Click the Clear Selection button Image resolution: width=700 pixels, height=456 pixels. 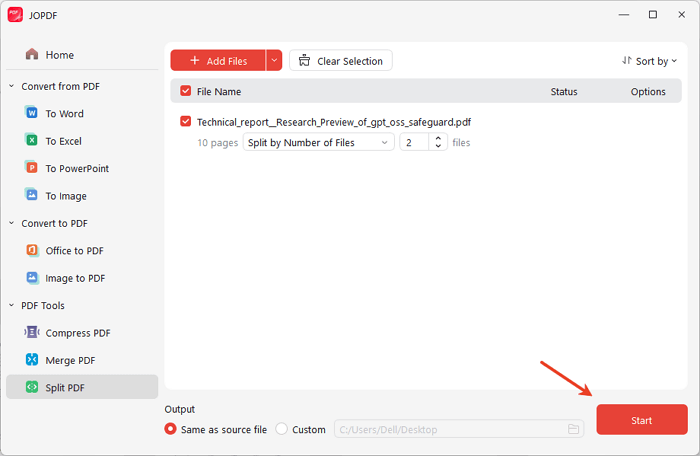pos(341,60)
